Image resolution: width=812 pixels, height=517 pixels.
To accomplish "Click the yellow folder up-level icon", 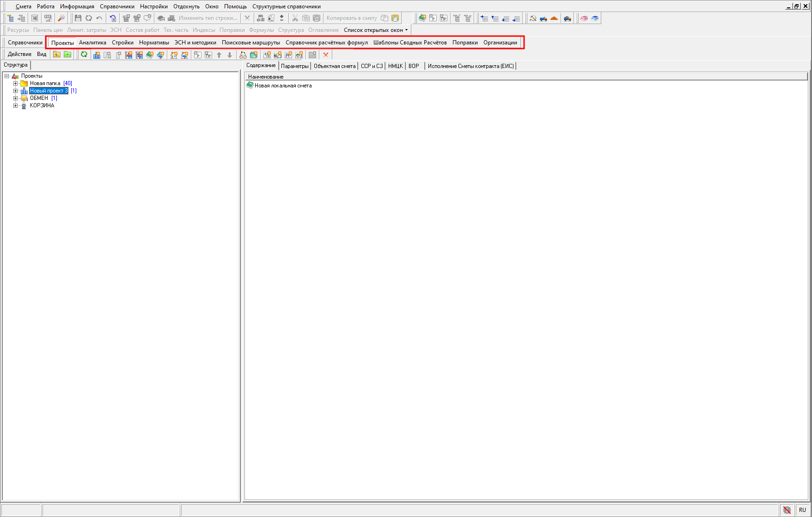I will 56,55.
